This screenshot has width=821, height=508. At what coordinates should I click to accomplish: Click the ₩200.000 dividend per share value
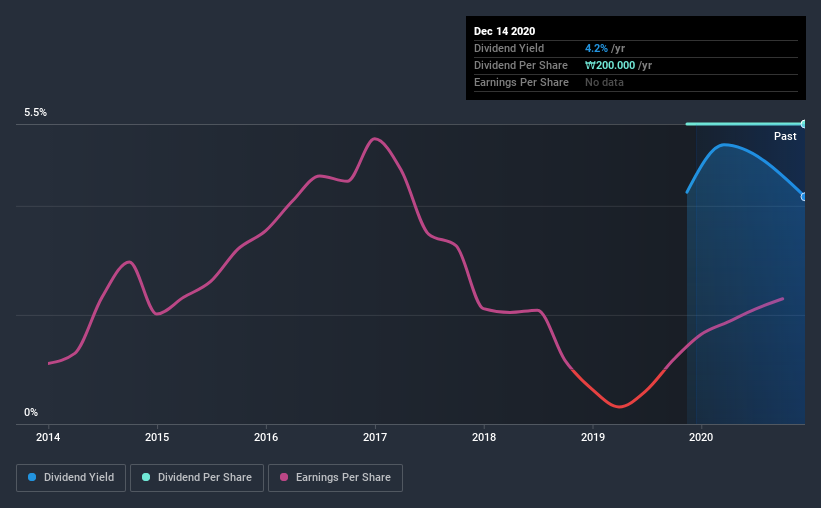617,65
